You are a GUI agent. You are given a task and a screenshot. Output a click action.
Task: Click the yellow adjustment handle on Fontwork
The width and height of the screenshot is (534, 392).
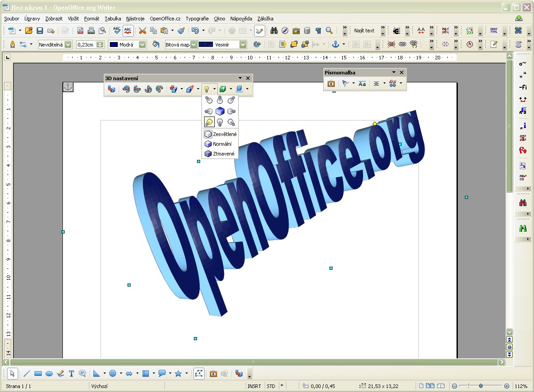tap(375, 124)
